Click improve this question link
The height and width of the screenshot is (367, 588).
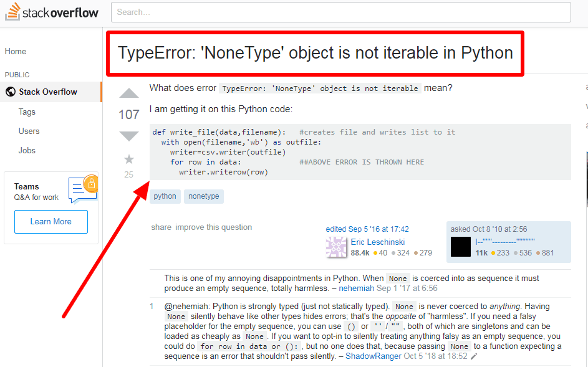pos(214,227)
